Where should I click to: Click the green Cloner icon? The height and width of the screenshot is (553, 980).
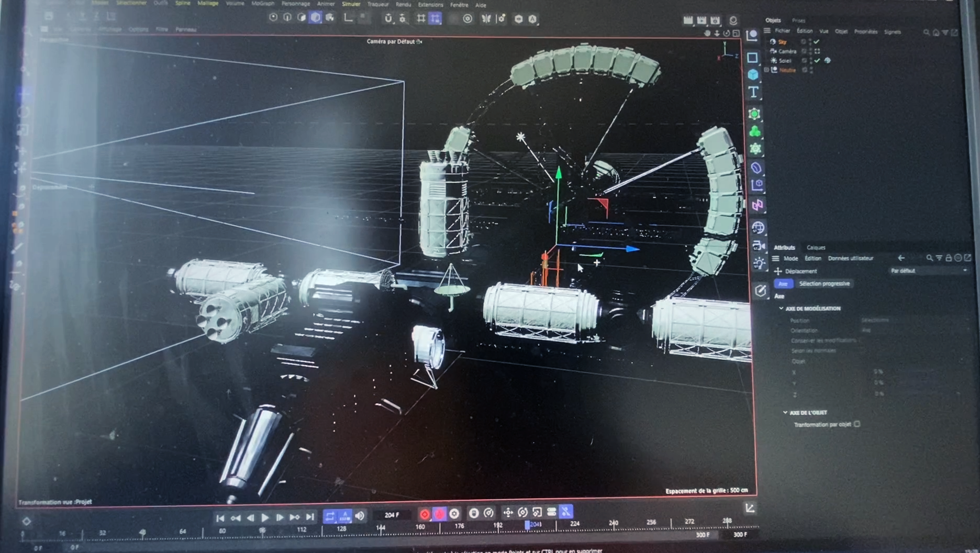pos(754,131)
